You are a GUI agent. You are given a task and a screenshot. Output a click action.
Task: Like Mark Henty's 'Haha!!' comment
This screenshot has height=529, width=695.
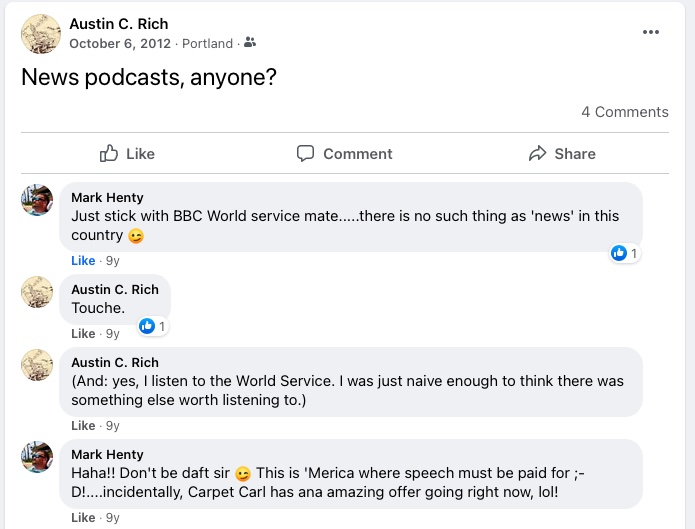tap(83, 517)
